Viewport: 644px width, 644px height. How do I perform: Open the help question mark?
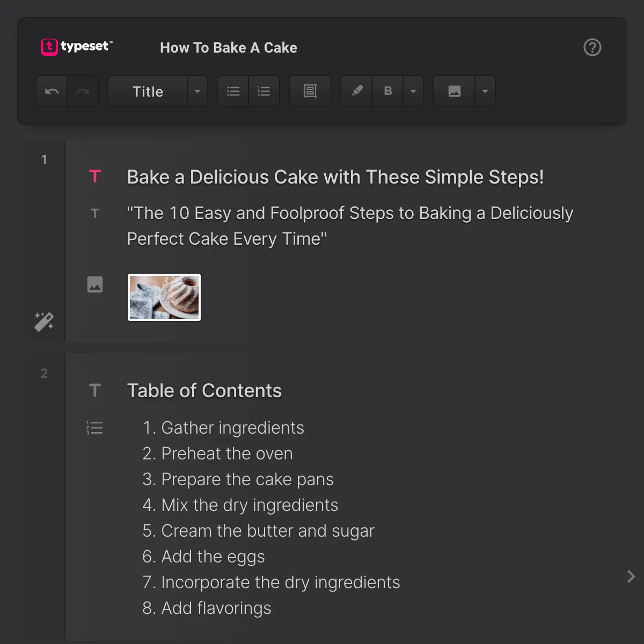pyautogui.click(x=592, y=48)
